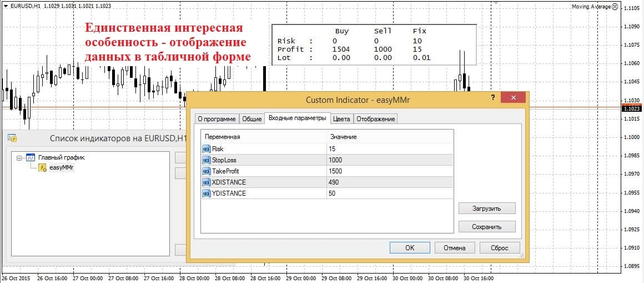Click the Загрузить button
Screen dimensions: 644x283
pos(487,208)
